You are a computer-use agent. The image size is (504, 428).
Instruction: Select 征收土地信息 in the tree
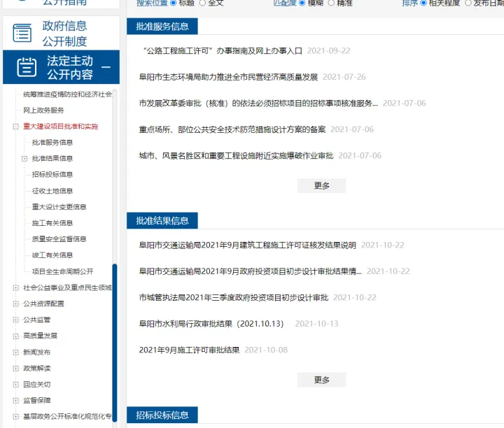(x=52, y=191)
